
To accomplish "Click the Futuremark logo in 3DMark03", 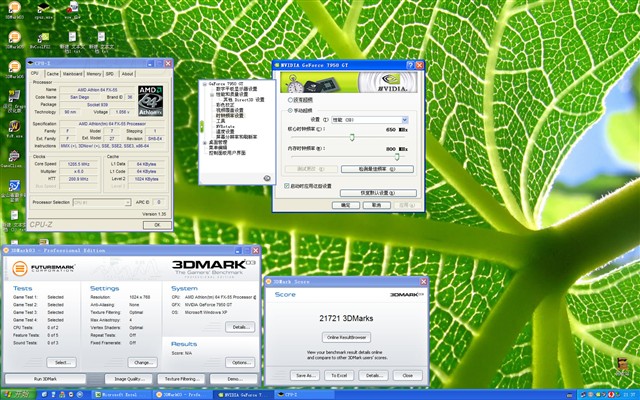I will click(43, 268).
